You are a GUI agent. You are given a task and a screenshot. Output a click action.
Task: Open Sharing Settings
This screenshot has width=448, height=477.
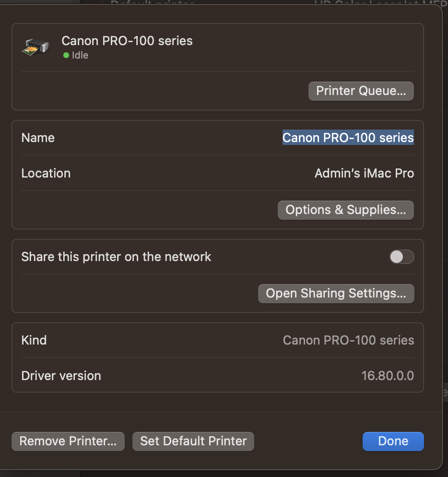(336, 293)
